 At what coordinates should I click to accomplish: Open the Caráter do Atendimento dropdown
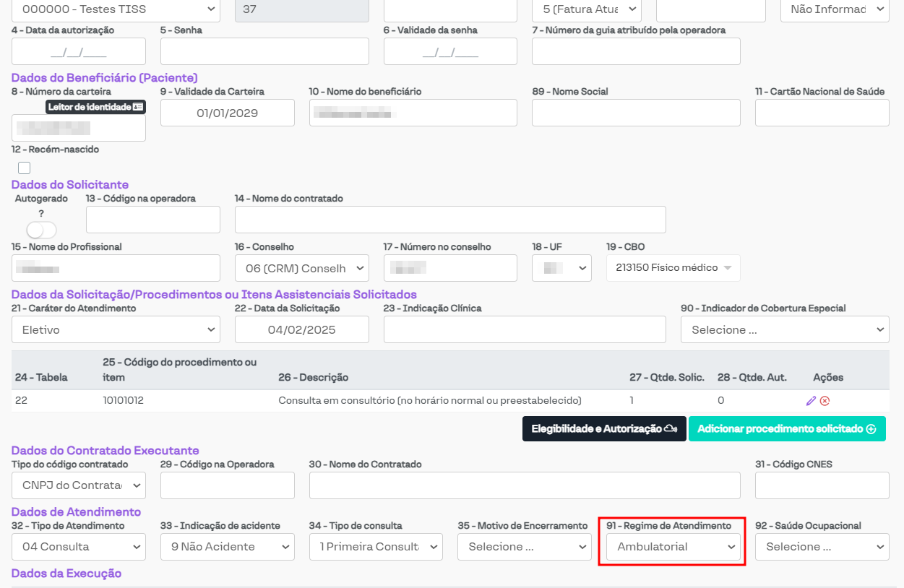point(116,329)
